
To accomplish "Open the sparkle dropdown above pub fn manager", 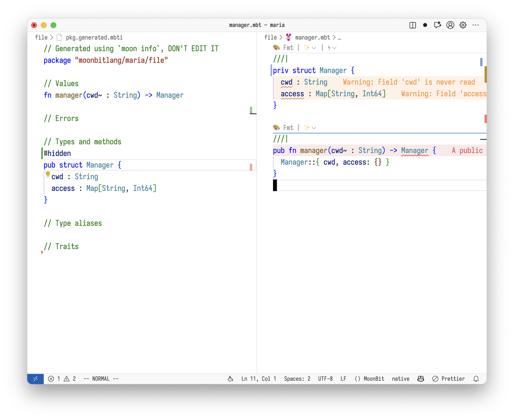I will (x=310, y=128).
